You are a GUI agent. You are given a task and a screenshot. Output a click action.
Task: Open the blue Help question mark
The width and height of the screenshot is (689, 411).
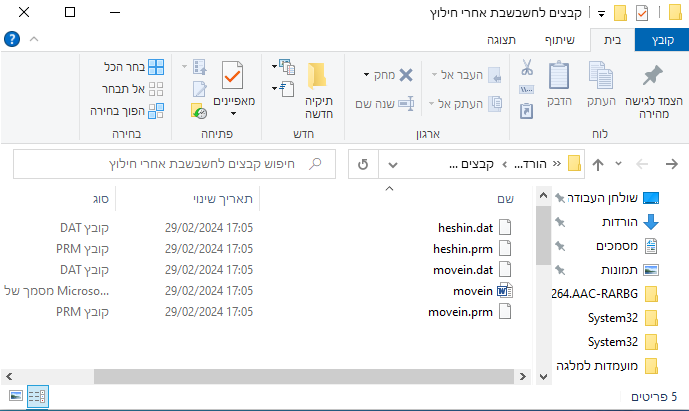pyautogui.click(x=12, y=40)
